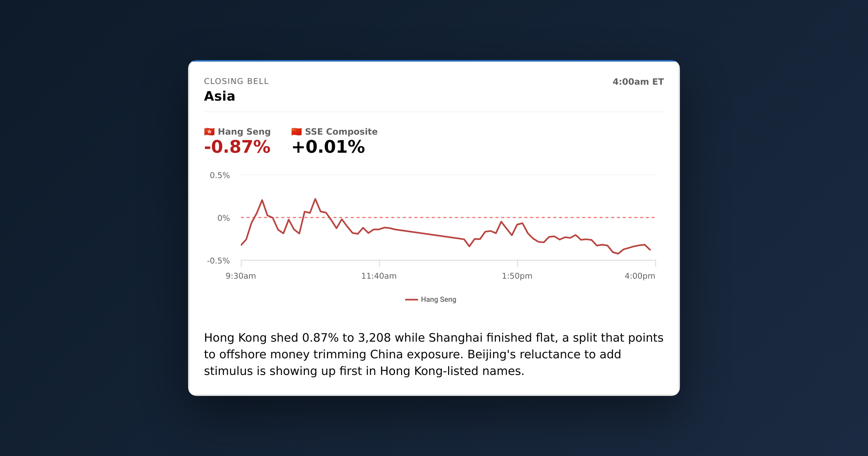Select the Hang Seng index label
This screenshot has width=868, height=456.
coord(244,132)
